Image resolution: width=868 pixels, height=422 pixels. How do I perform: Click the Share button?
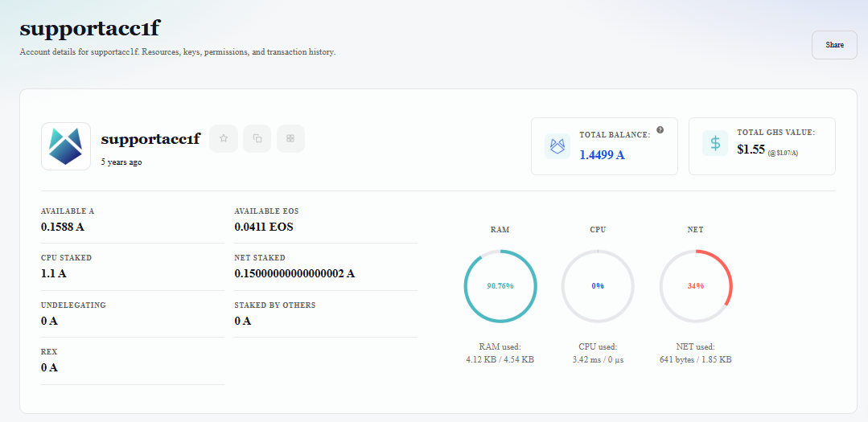(834, 45)
